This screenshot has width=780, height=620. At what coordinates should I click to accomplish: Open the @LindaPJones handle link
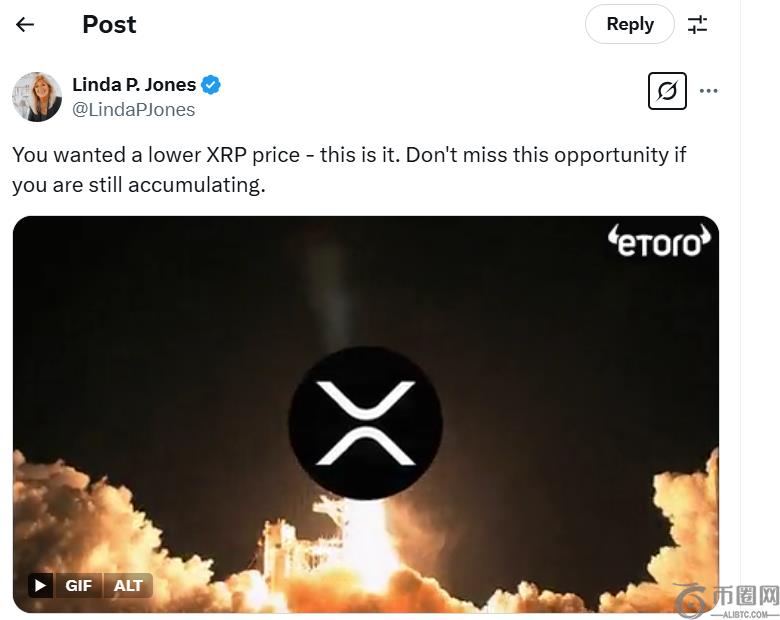(133, 110)
